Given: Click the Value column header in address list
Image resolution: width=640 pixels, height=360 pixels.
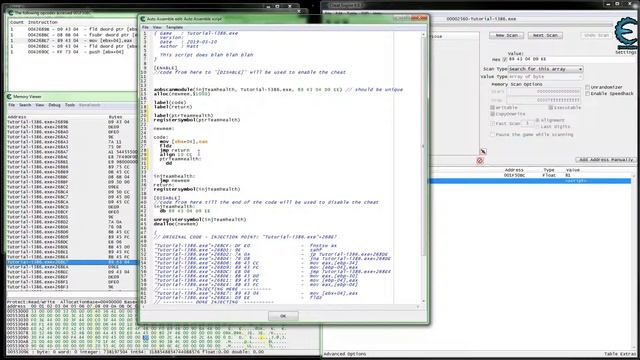Looking at the screenshot, I should tap(573, 170).
